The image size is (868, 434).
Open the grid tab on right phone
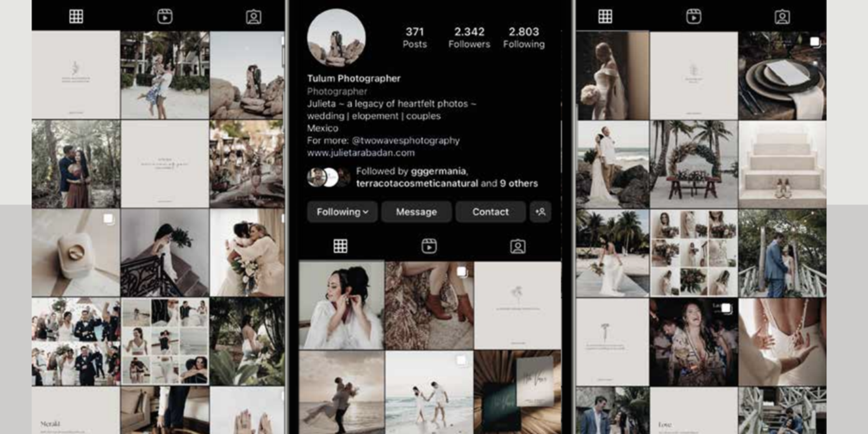pos(605,16)
